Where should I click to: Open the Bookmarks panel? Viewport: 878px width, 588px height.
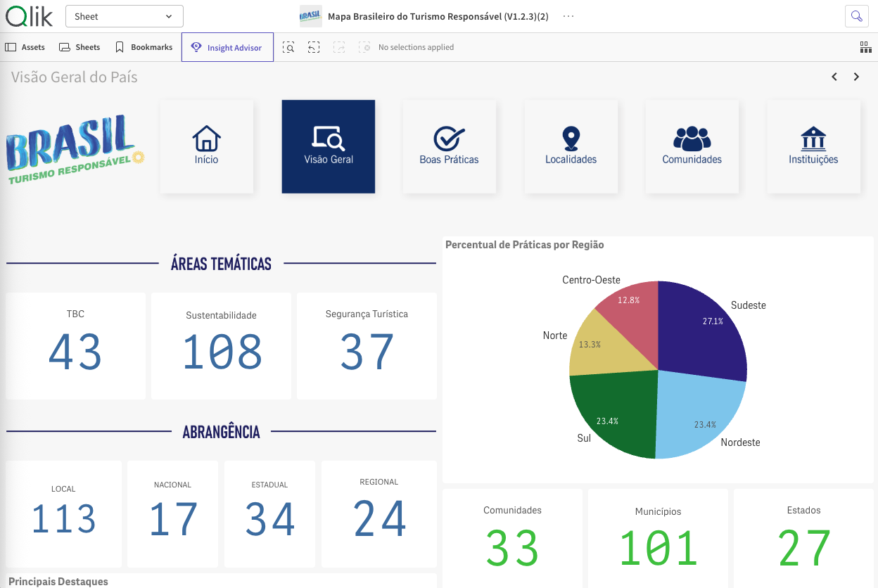(x=144, y=47)
